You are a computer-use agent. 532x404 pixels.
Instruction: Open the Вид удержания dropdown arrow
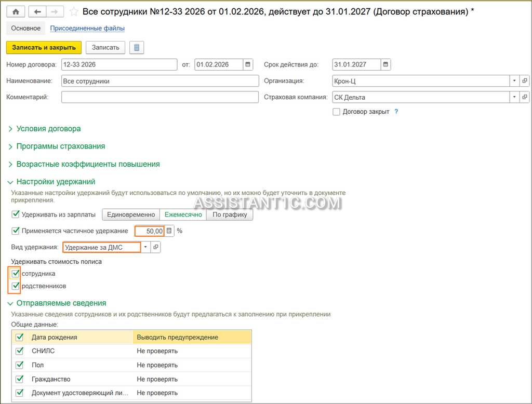coord(145,247)
